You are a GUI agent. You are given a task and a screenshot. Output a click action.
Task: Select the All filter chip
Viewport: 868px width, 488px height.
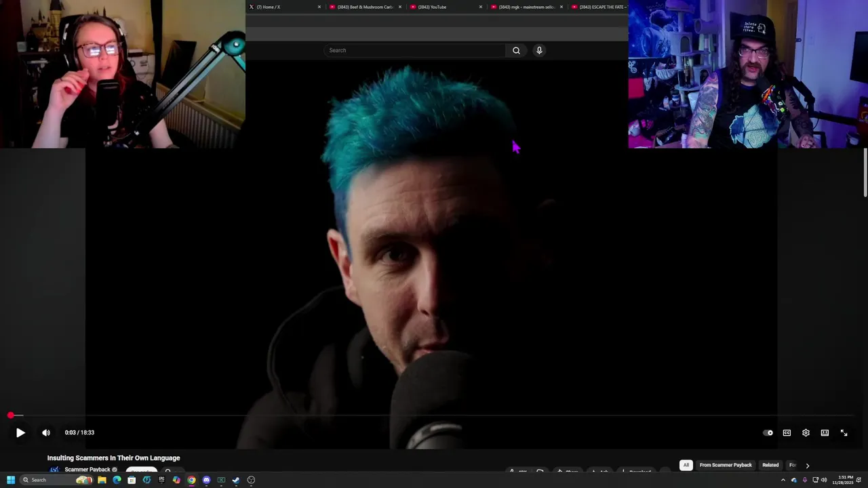(686, 465)
